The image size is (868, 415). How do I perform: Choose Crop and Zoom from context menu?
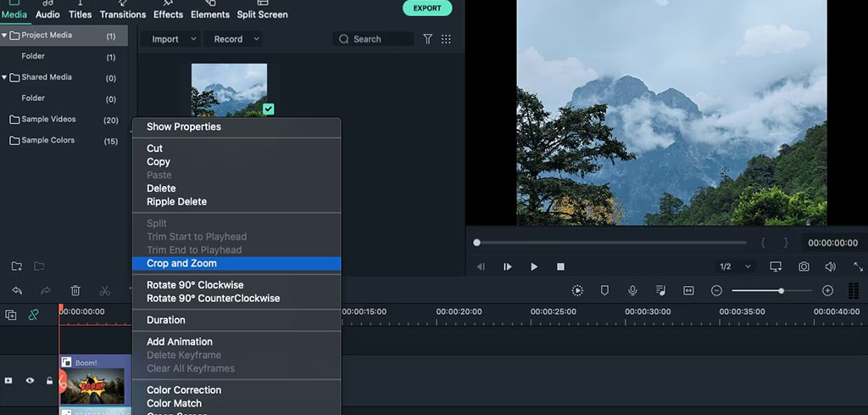[236, 263]
